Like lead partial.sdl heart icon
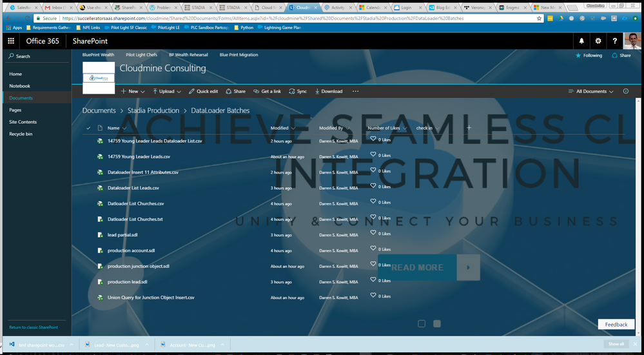 point(373,233)
